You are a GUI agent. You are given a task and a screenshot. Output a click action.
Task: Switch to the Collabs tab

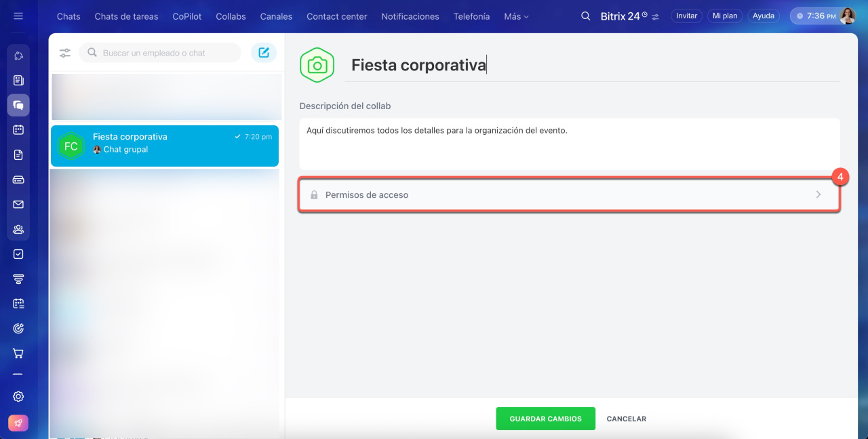click(x=231, y=16)
